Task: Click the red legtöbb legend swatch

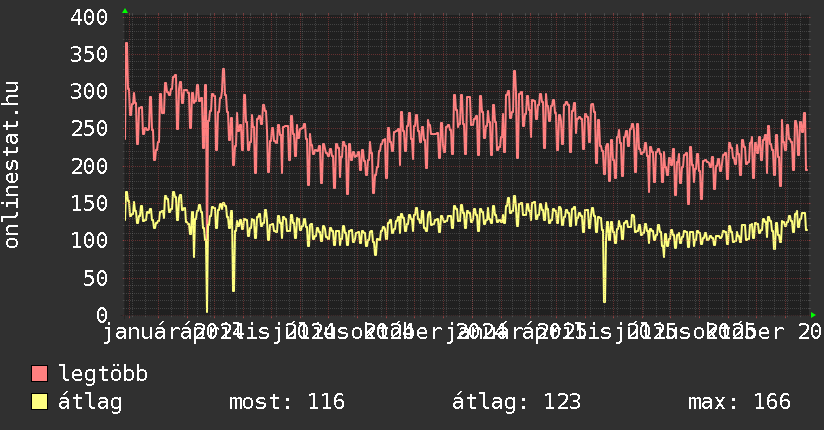Action: [x=40, y=375]
